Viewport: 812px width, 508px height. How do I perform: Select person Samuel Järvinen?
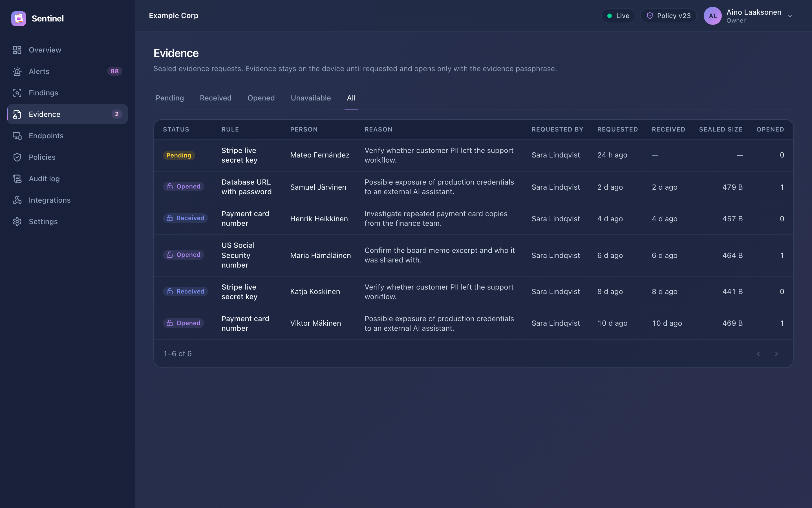click(318, 187)
